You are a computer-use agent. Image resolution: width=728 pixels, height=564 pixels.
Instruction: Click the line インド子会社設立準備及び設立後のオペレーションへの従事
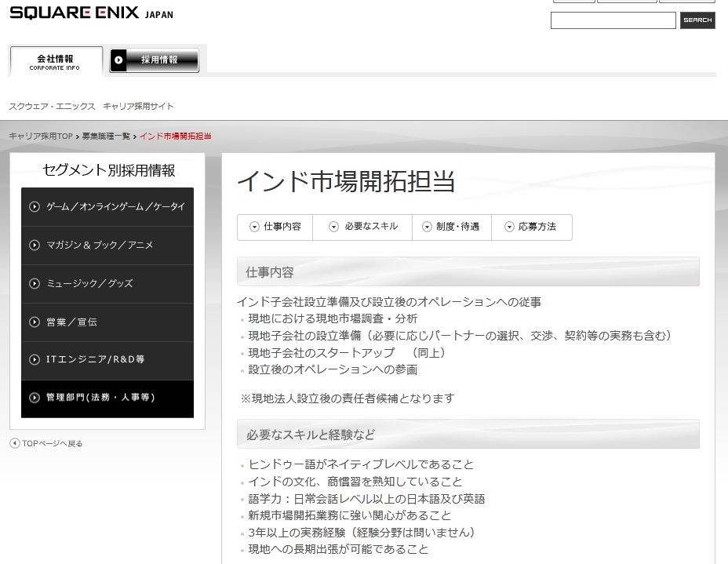(389, 302)
